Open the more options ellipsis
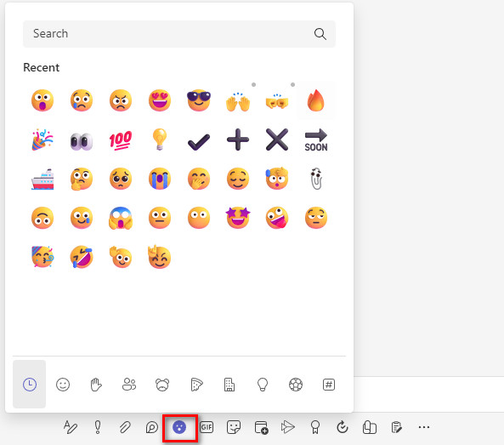 [x=424, y=427]
